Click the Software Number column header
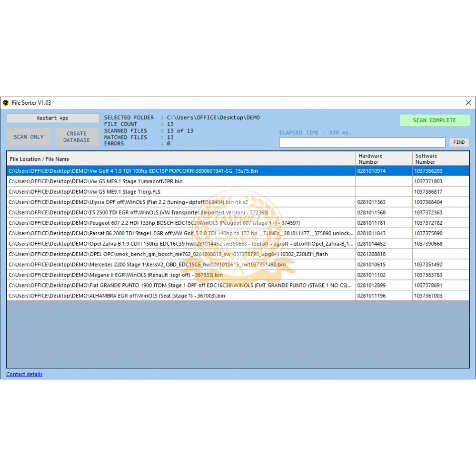Viewport: 476px width, 476px height. 440,159
